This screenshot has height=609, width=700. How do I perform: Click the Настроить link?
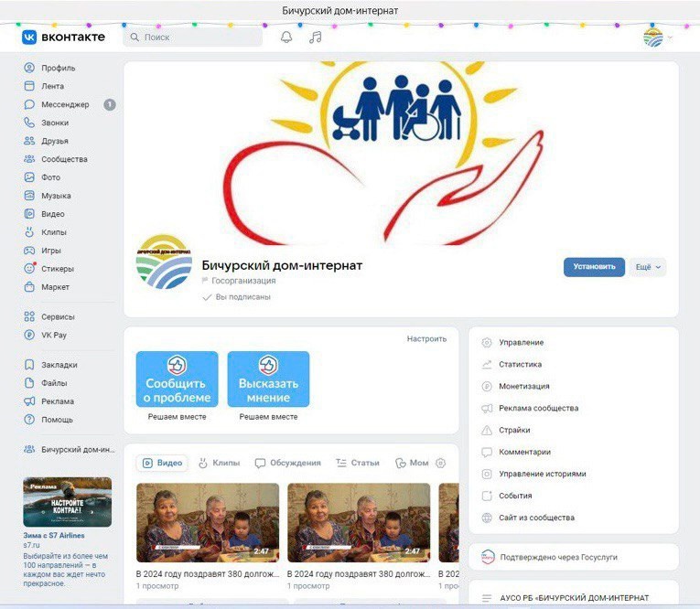click(x=426, y=339)
